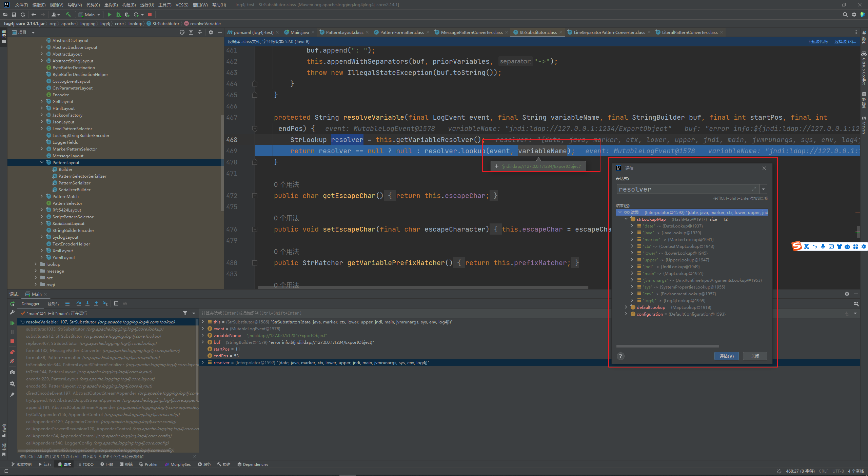Expand configuration node in results
This screenshot has width=868, height=476.
(x=626, y=314)
